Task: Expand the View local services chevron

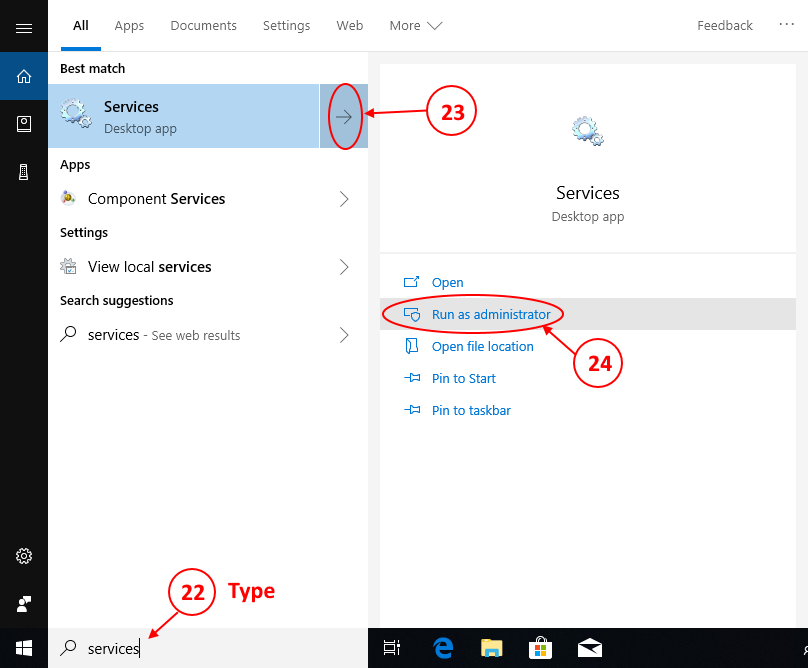Action: click(344, 267)
